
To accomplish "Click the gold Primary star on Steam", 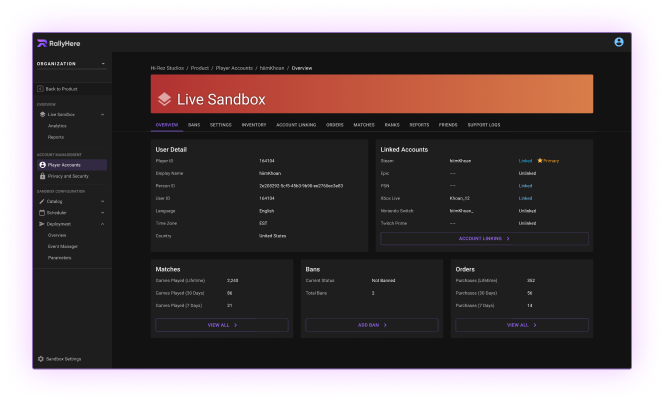I will point(540,160).
